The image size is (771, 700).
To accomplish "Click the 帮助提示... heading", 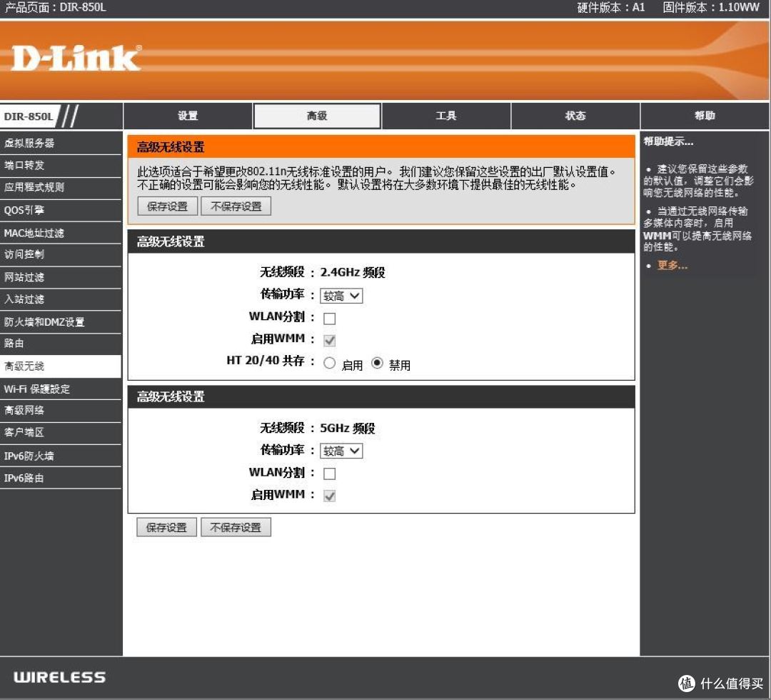I will click(x=668, y=141).
